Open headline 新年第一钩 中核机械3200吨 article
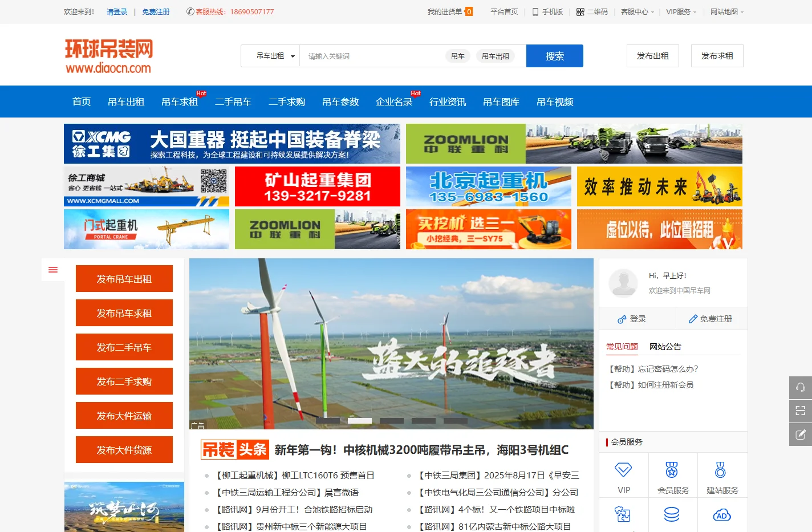 pos(421,450)
